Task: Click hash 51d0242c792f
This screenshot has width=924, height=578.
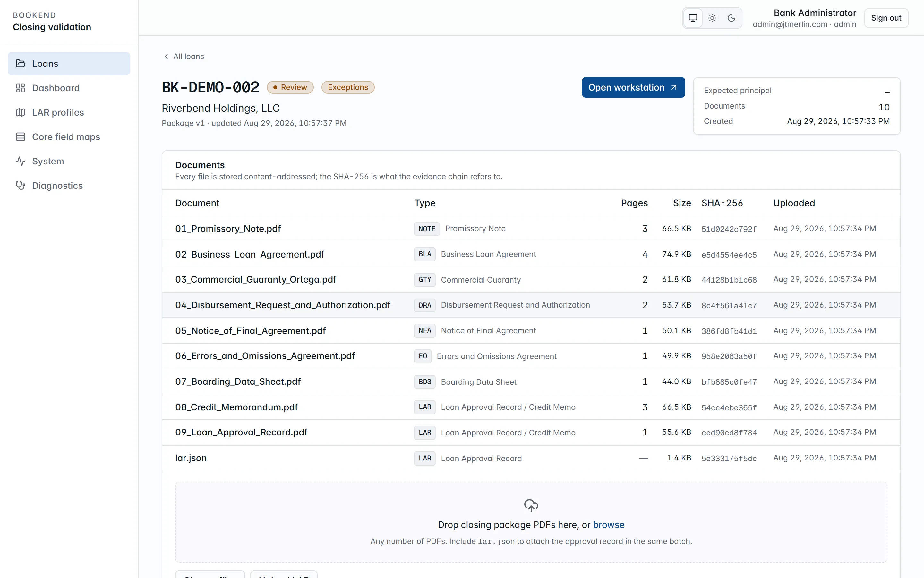Action: (x=729, y=229)
